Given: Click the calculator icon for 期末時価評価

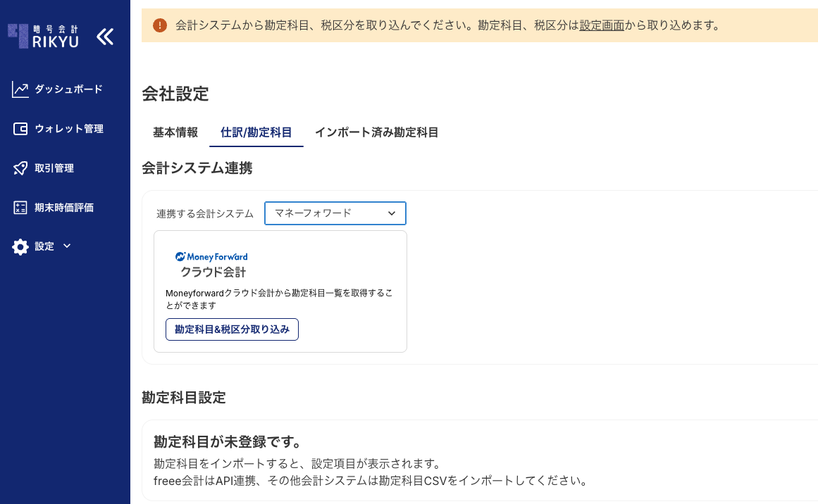Looking at the screenshot, I should 20,208.
